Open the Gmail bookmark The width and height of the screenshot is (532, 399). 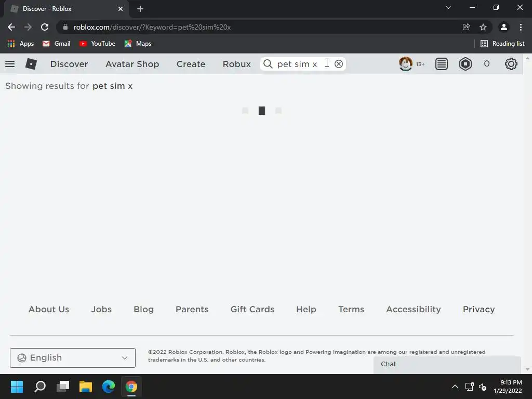pyautogui.click(x=56, y=44)
